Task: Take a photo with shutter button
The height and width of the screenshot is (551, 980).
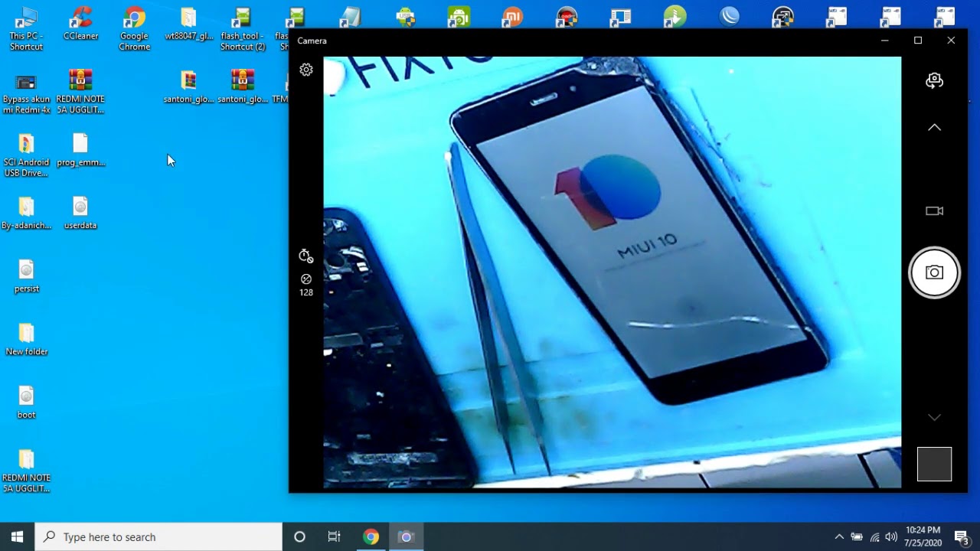Action: click(934, 272)
